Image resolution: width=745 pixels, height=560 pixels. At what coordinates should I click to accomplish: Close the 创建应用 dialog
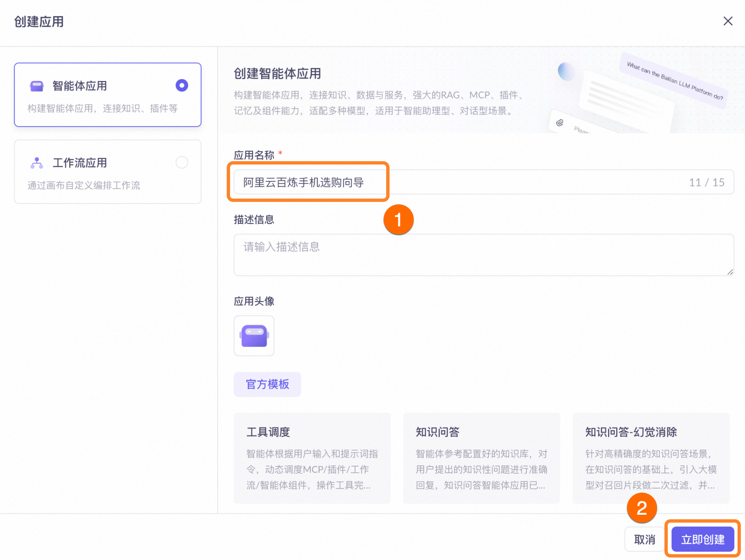pos(728,21)
